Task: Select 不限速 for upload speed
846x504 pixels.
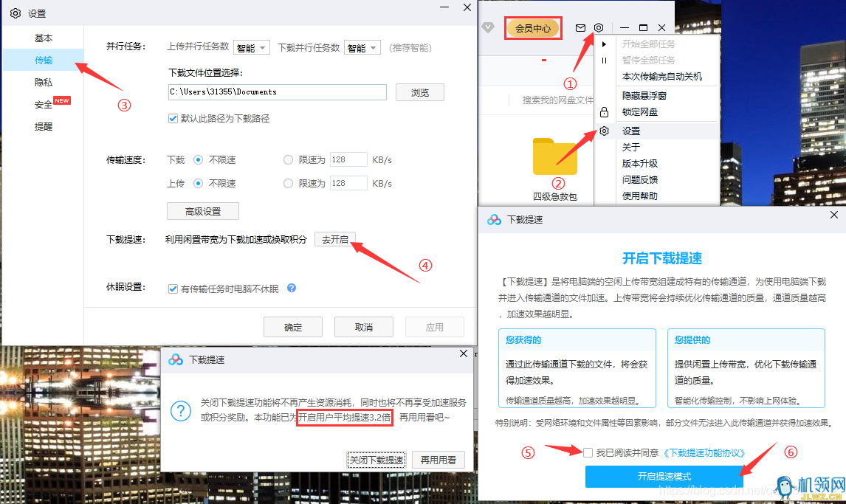Action: point(198,183)
